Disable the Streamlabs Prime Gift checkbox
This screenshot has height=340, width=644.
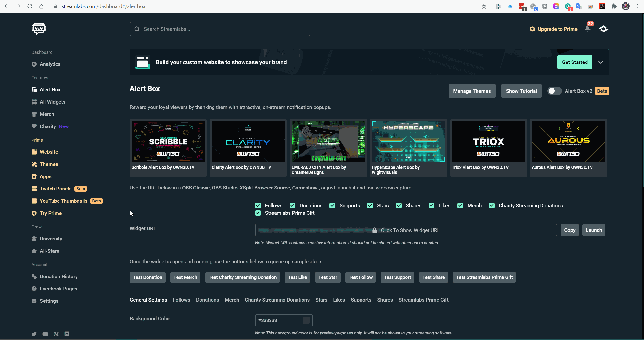tap(258, 213)
